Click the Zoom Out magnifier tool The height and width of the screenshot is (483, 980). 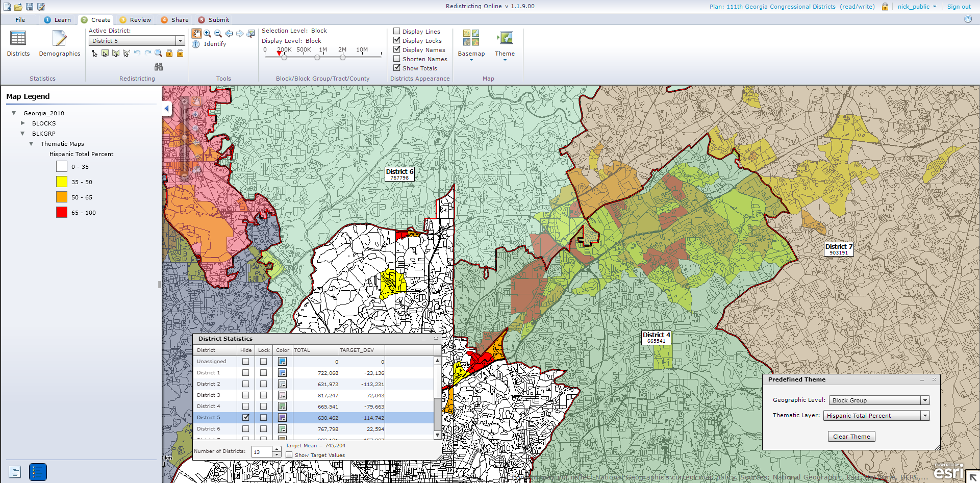click(218, 34)
